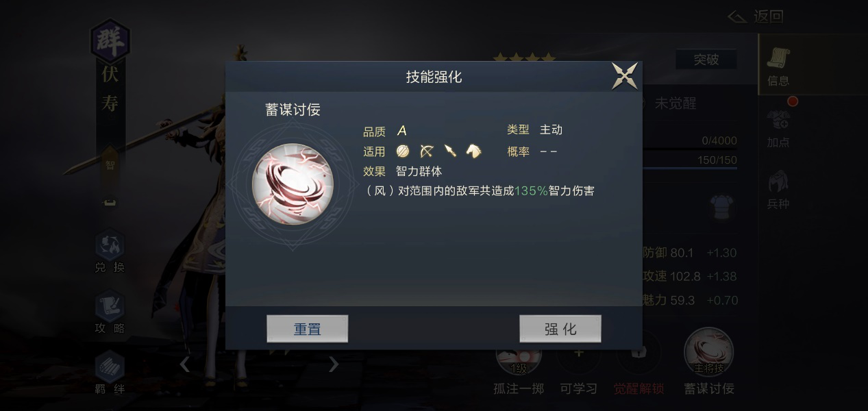Screen dimensions: 868x411
Task: Click the 突破 button
Action: click(x=706, y=60)
